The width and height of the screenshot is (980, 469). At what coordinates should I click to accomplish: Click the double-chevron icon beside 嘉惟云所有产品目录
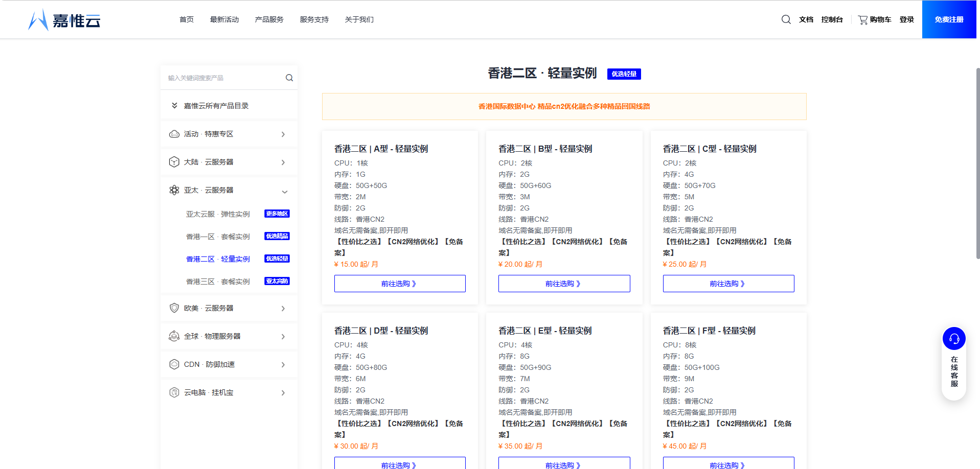point(174,105)
